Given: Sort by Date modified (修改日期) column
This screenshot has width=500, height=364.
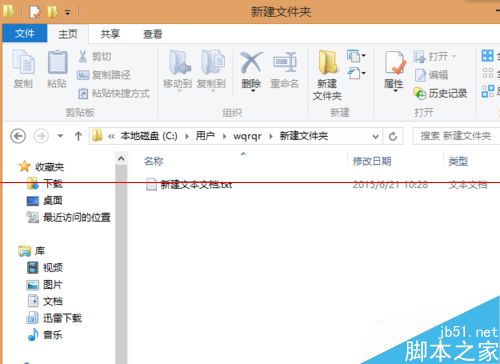Looking at the screenshot, I should [x=372, y=161].
